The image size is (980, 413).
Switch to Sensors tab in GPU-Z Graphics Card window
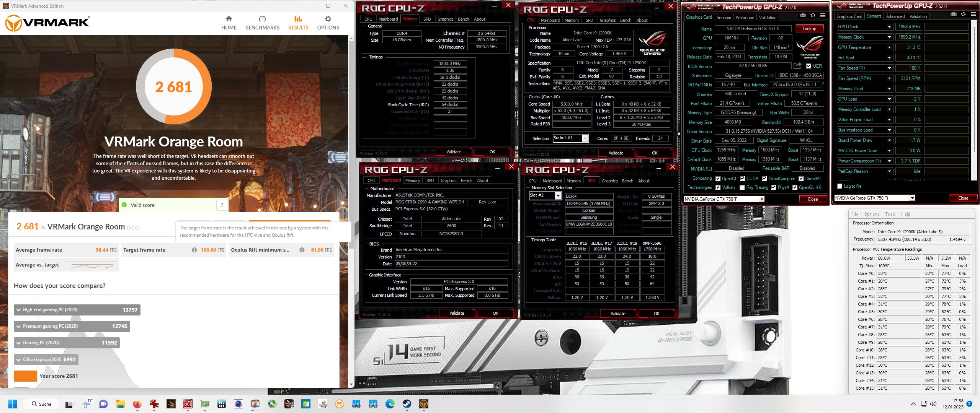pos(724,18)
